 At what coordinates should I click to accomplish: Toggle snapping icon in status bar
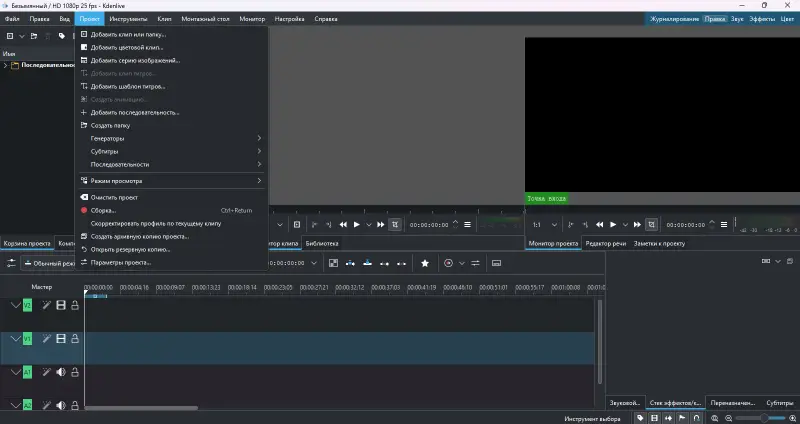coord(696,418)
